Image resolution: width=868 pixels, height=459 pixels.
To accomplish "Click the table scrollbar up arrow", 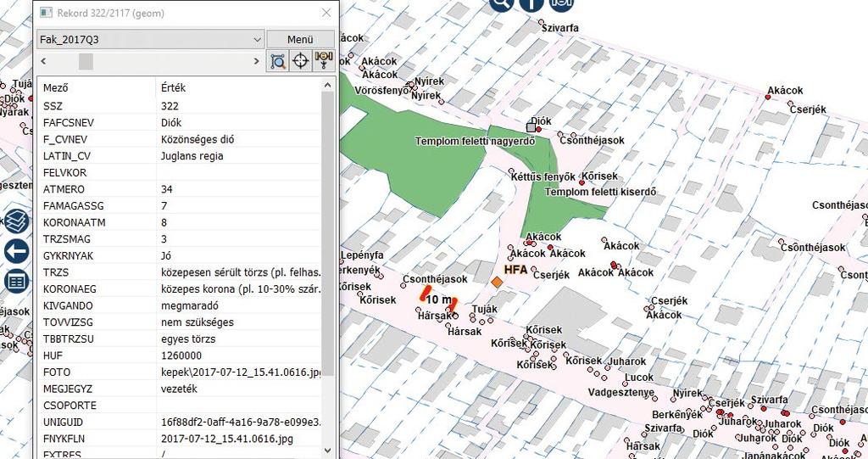I will (327, 85).
